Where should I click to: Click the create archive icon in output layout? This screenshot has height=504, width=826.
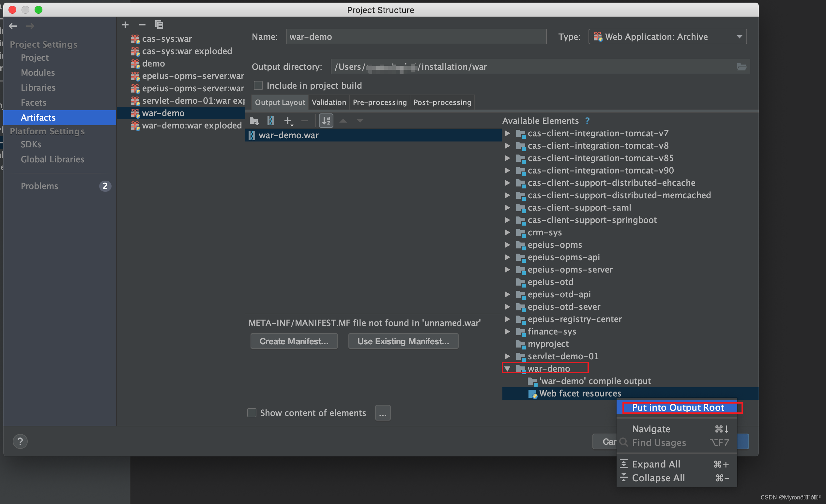(270, 121)
